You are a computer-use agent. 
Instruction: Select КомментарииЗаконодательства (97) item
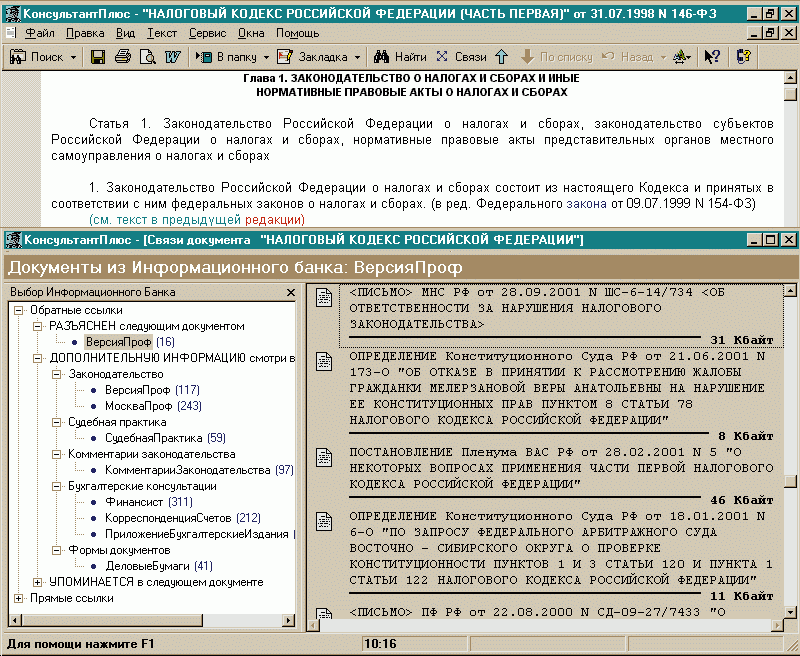[199, 470]
